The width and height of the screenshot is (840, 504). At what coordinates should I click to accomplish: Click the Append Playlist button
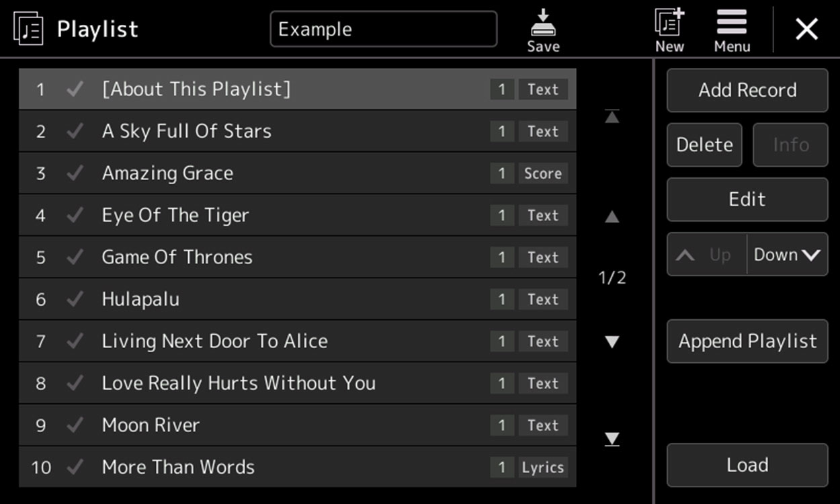coord(747,341)
